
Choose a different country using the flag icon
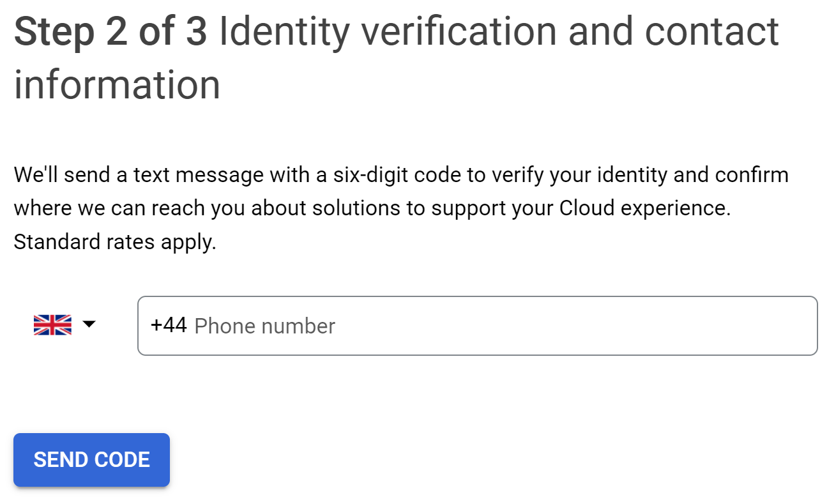pos(52,323)
